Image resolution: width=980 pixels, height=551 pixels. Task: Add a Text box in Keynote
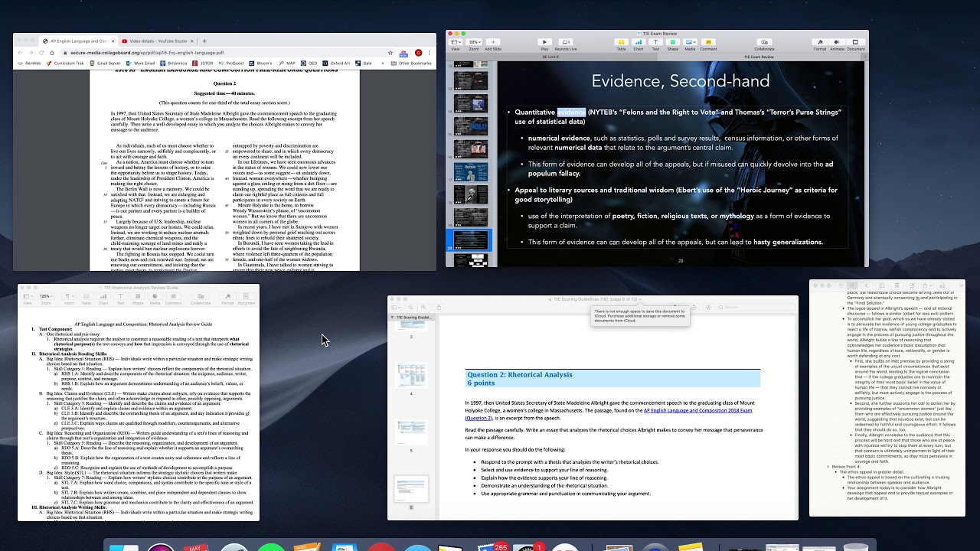pyautogui.click(x=655, y=44)
